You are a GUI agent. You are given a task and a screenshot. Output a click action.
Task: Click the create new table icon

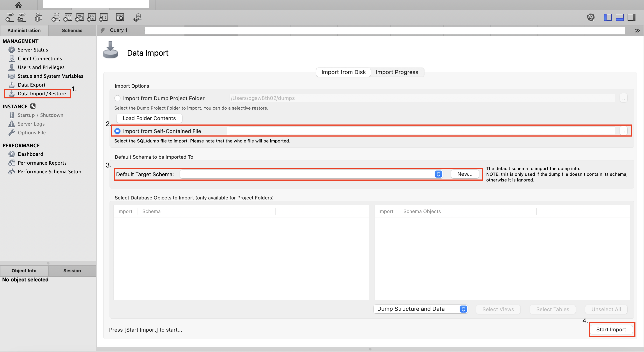click(x=67, y=17)
